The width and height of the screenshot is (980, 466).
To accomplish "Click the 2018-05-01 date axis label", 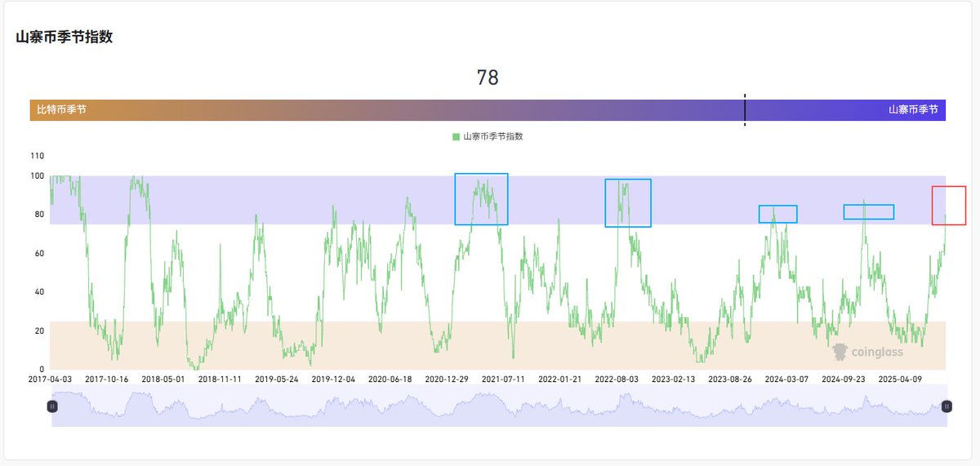I will (163, 379).
